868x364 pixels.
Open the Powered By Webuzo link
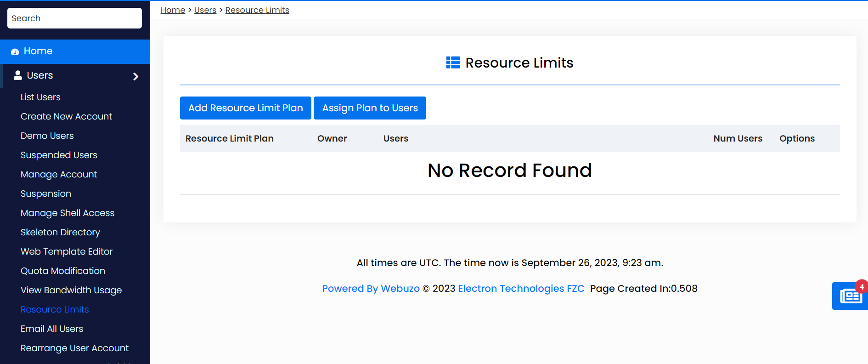pos(371,289)
